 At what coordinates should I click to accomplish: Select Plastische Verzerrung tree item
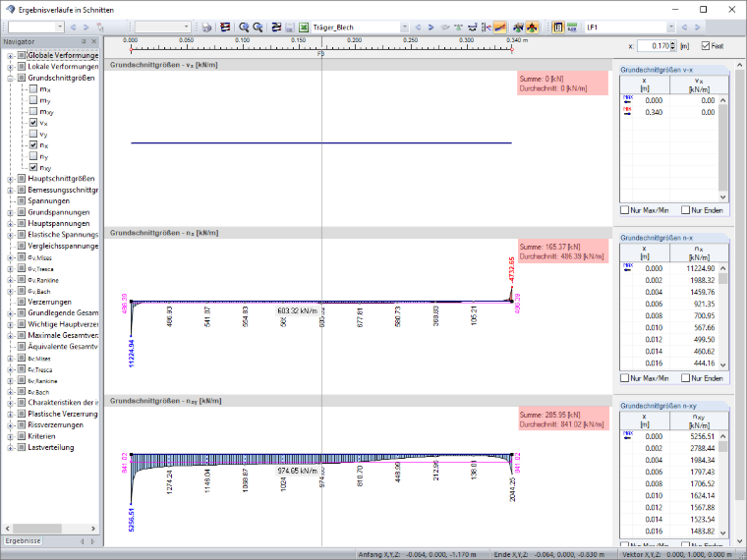point(62,414)
